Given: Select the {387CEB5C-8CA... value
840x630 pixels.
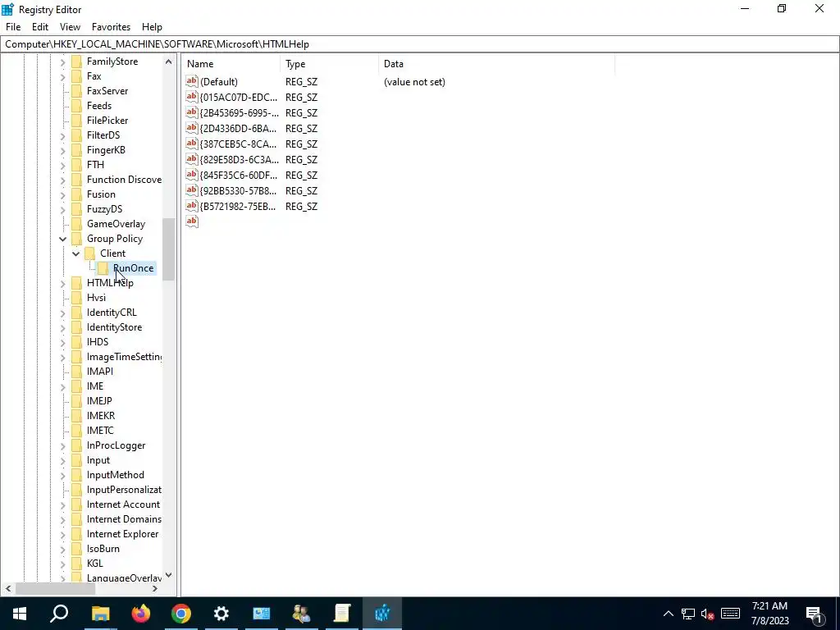Looking at the screenshot, I should point(239,144).
